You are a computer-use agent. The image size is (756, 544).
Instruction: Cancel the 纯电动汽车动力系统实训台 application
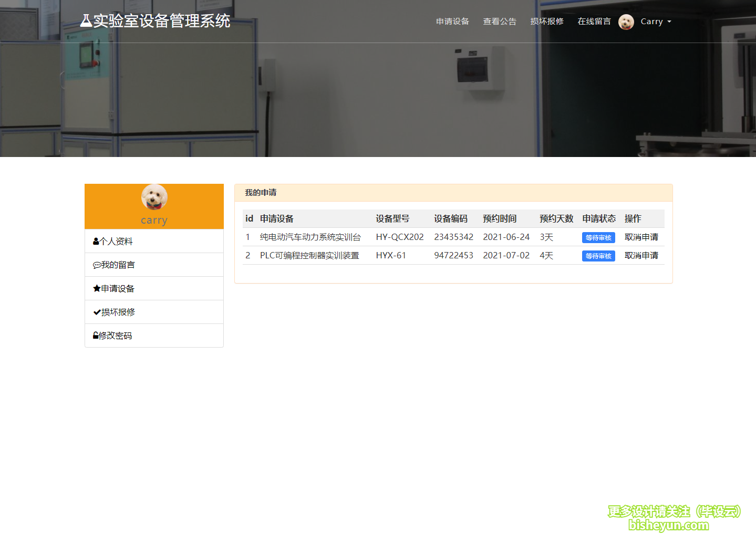pyautogui.click(x=641, y=237)
